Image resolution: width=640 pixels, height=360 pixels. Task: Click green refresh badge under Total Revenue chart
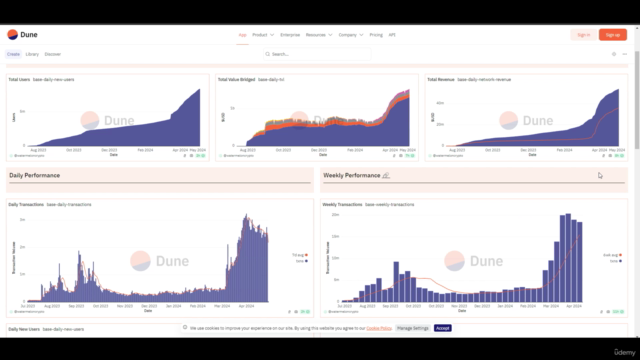(x=619, y=156)
